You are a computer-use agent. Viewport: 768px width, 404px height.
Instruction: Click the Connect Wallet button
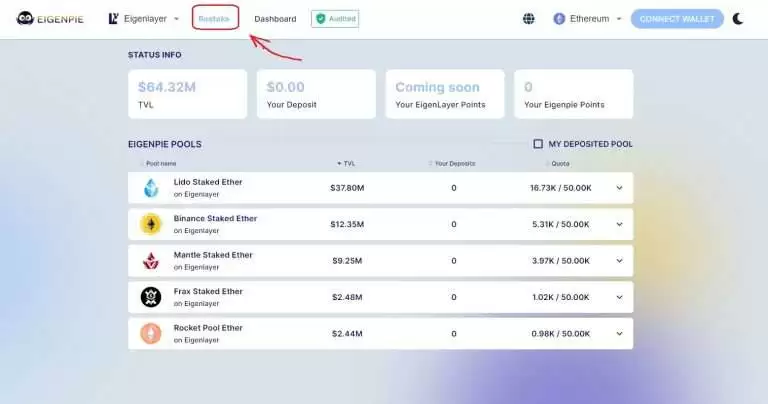[677, 19]
